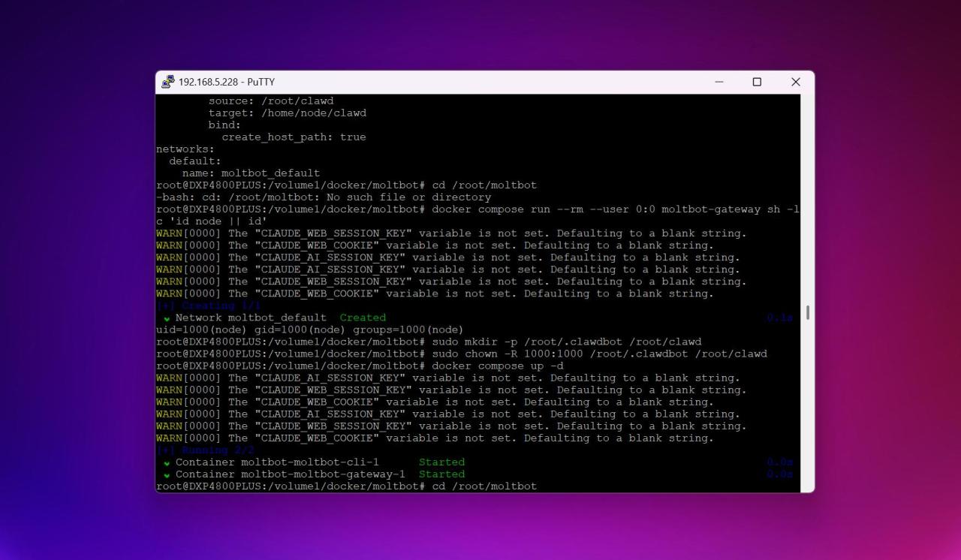Click the 'uid=1000(node) gid=1000(node)' output line
Viewport: 961px width, 560px height.
[309, 330]
